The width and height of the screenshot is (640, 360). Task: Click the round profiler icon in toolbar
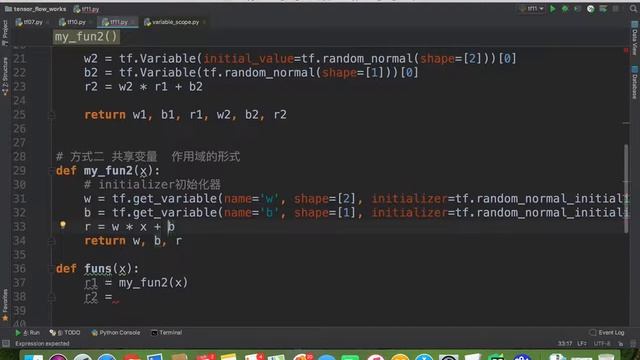pos(590,9)
